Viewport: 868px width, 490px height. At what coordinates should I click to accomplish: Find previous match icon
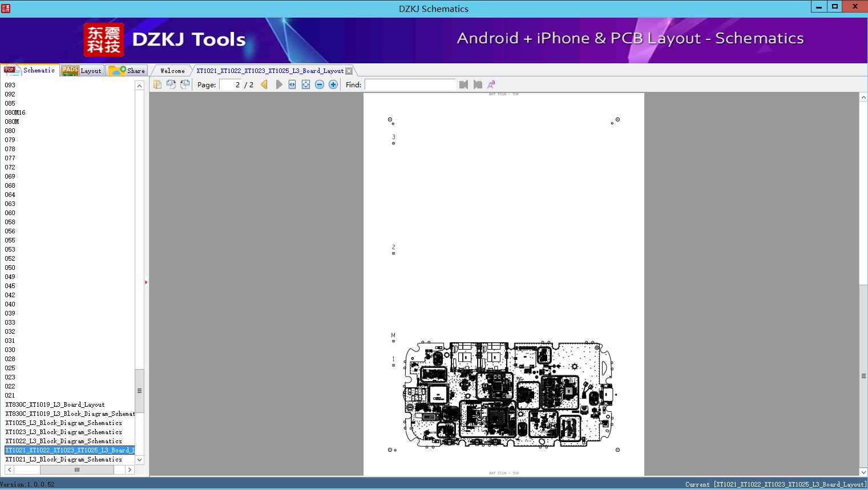tap(463, 84)
